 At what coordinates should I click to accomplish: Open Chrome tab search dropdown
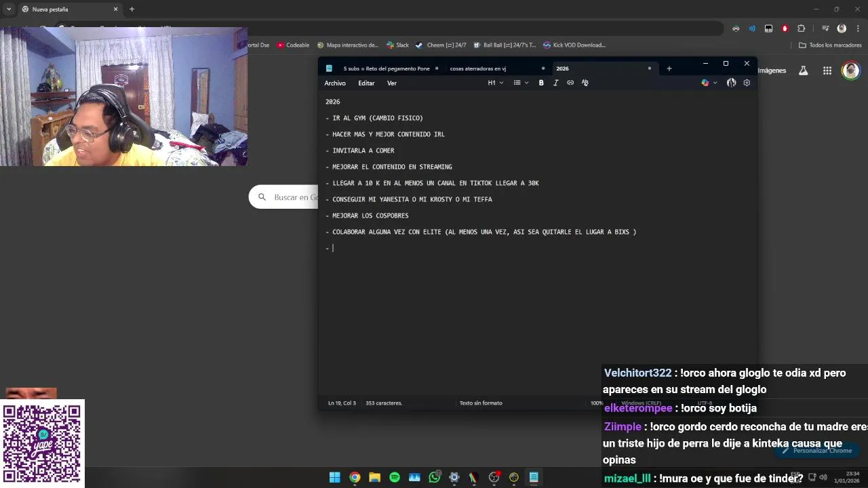tap(9, 9)
